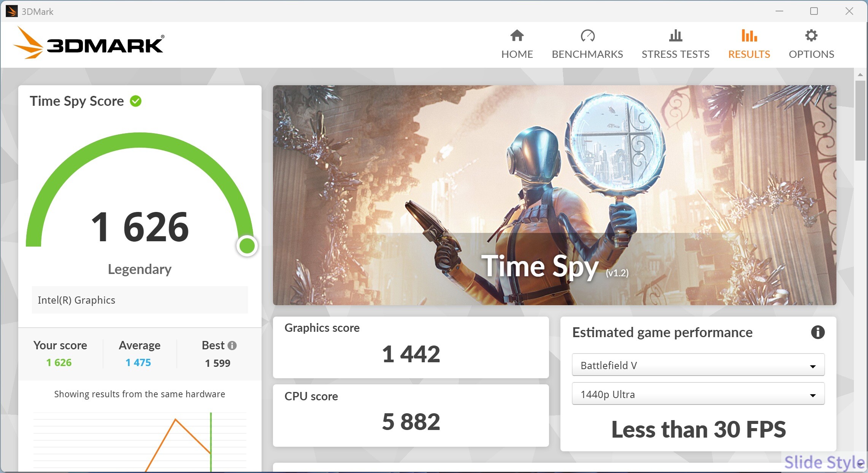The width and height of the screenshot is (868, 473).
Task: Click Showing results from the same hardware
Action: point(140,394)
